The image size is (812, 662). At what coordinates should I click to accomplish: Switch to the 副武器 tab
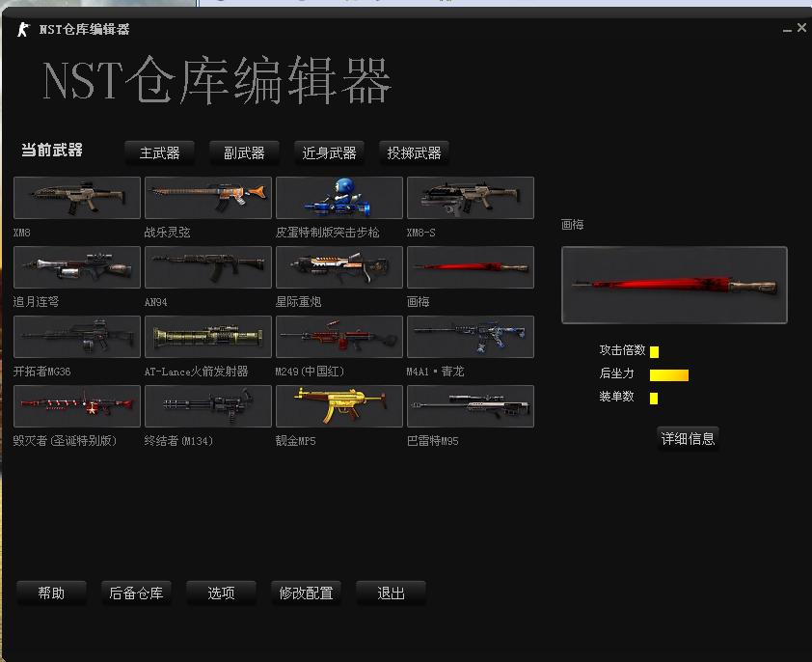245,152
